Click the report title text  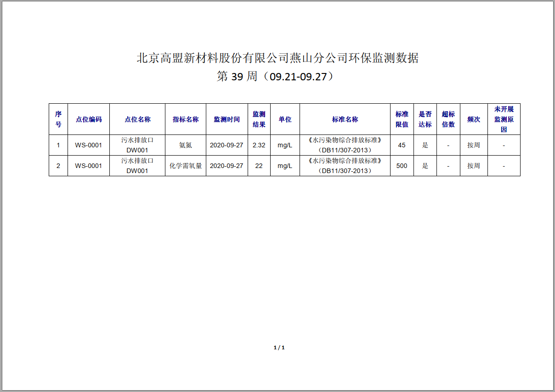coord(277,58)
